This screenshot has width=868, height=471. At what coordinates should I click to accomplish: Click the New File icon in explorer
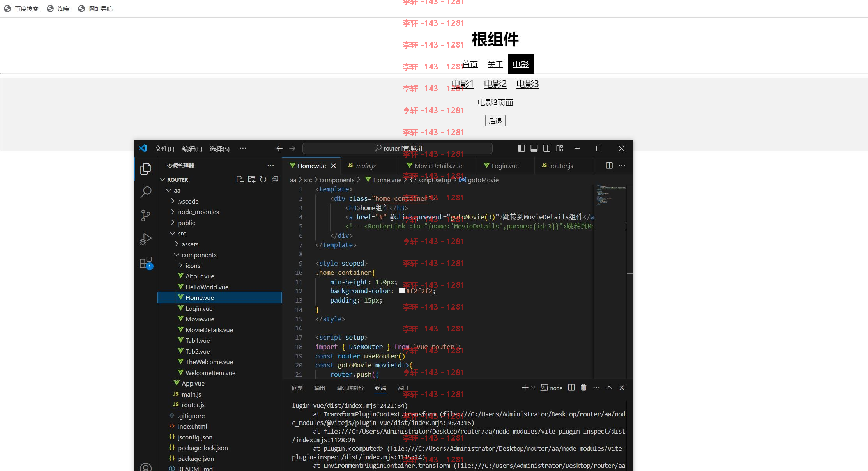(x=240, y=179)
